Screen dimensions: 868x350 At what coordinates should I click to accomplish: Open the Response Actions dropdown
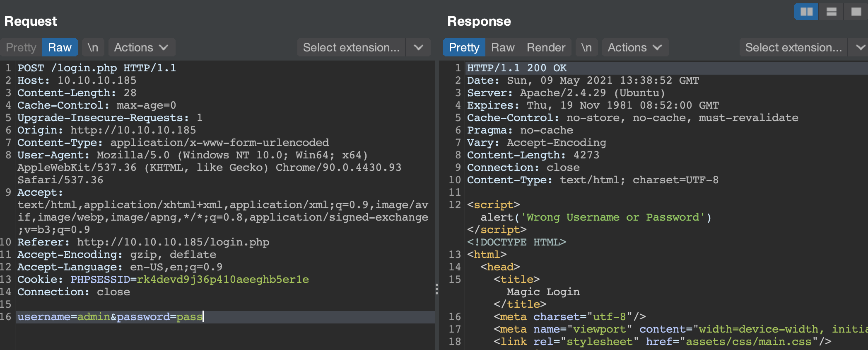tap(634, 47)
